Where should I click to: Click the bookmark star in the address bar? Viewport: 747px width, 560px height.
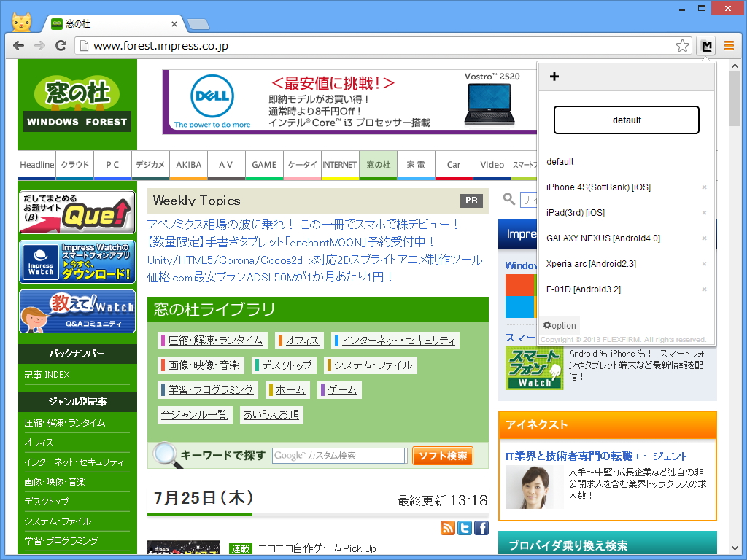coord(682,45)
